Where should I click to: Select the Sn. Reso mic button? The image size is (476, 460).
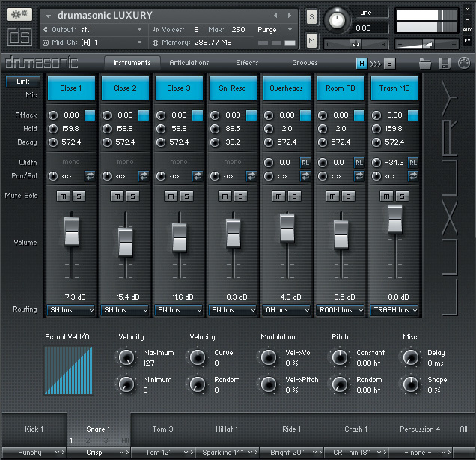(233, 88)
